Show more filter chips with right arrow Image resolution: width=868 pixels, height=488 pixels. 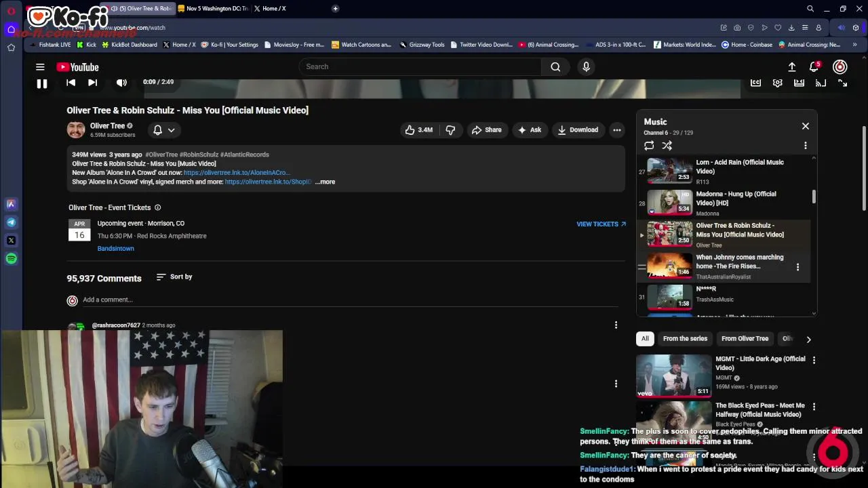(808, 339)
